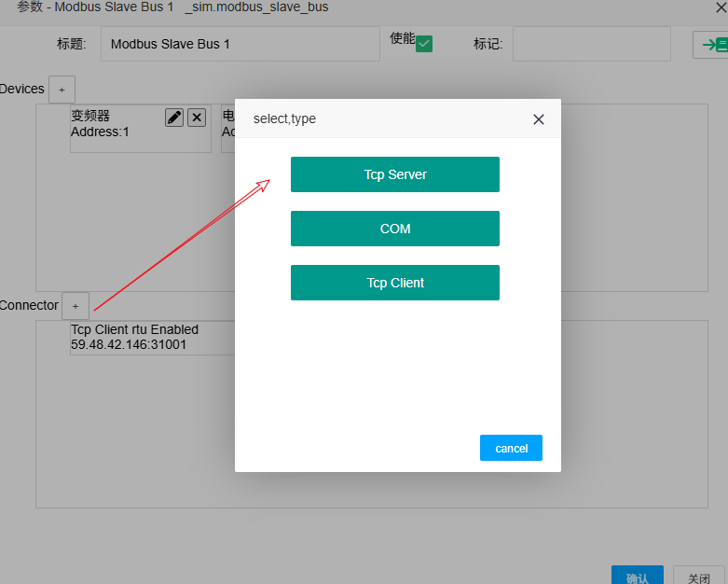The width and height of the screenshot is (728, 584).
Task: Focus the 标记 tag input field
Action: [x=592, y=44]
